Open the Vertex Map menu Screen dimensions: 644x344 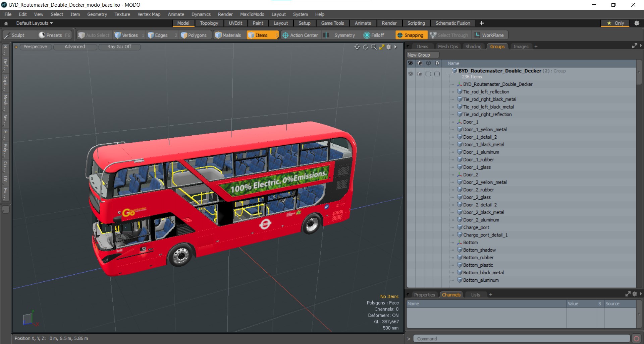[x=149, y=14]
